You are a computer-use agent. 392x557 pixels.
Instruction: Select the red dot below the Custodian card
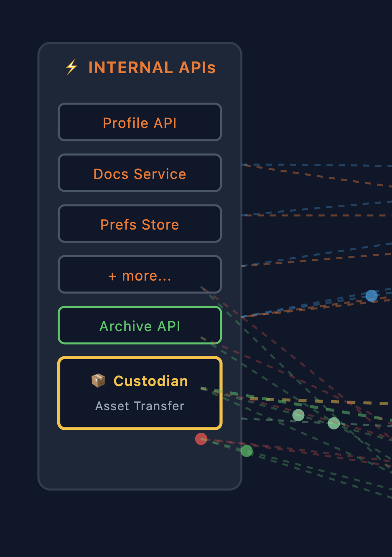(x=201, y=439)
